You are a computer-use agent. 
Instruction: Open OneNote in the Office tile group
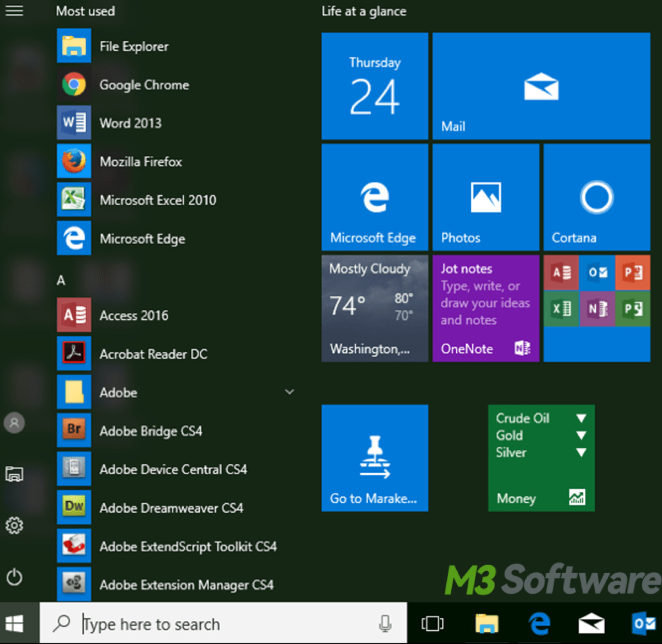pos(597,309)
